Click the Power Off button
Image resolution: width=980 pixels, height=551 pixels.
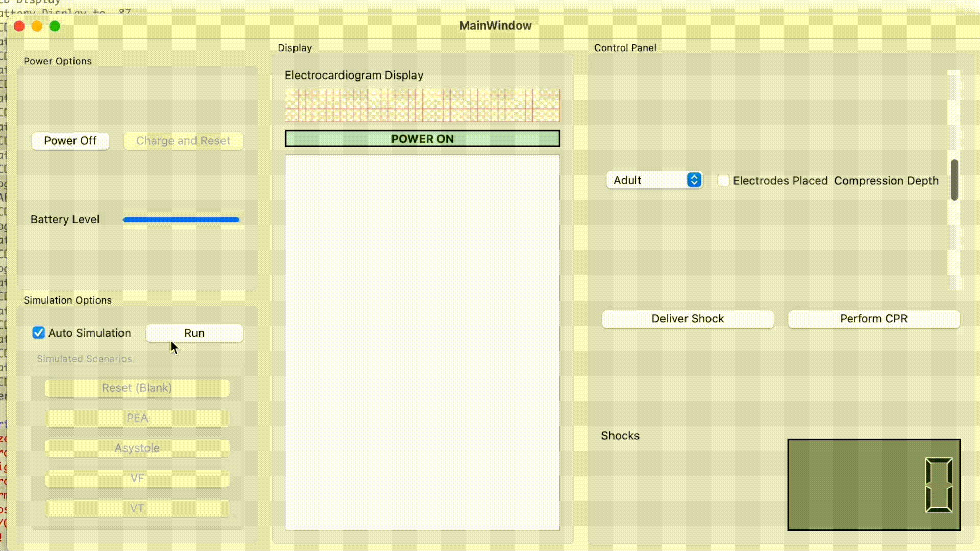(70, 141)
